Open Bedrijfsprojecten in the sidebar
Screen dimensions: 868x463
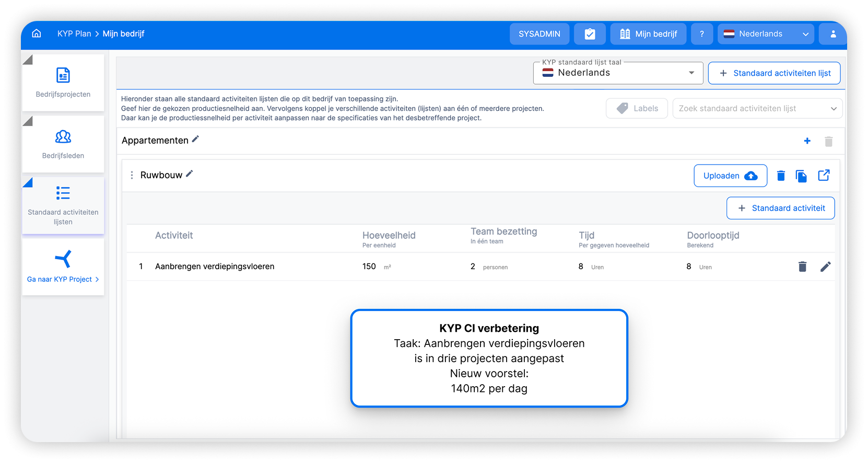click(63, 83)
